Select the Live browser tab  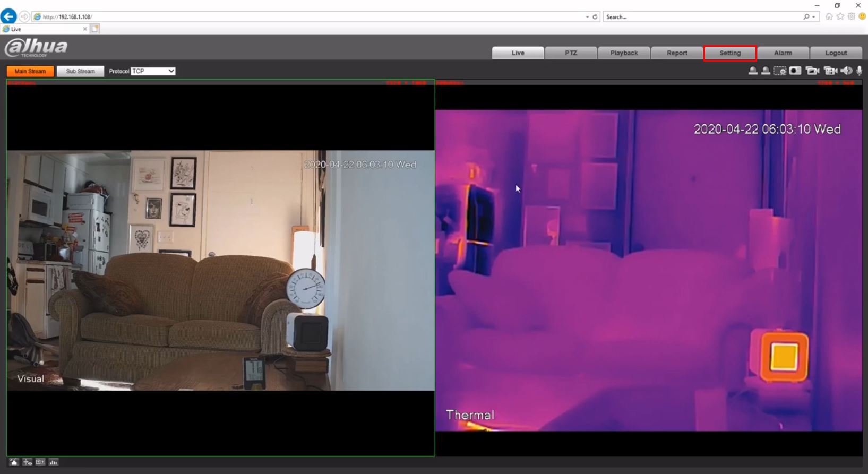coord(45,29)
